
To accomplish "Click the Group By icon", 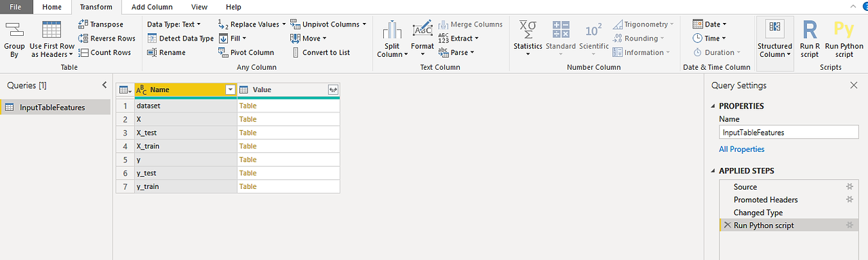I will pyautogui.click(x=14, y=30).
